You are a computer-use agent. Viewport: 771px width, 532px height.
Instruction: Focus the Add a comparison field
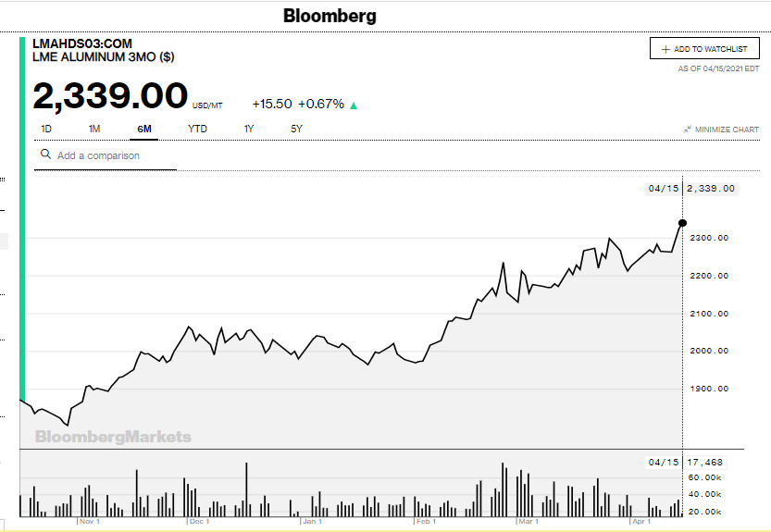[x=111, y=155]
